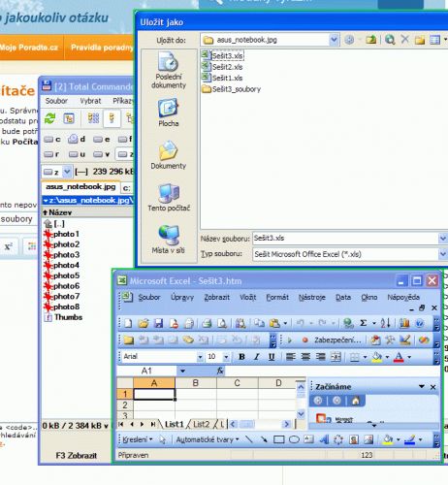Click Pravidla poradny link on webpage
Screen dimensions: 448x485
(x=102, y=48)
